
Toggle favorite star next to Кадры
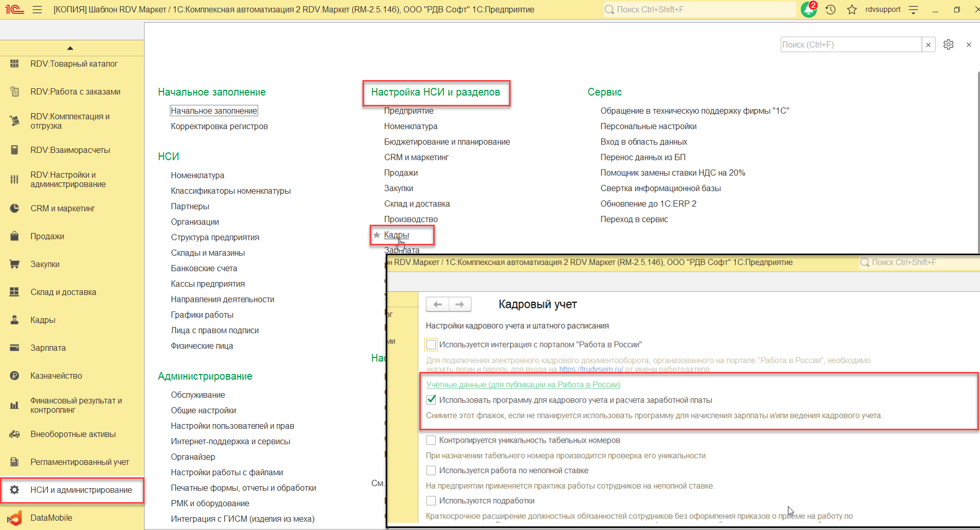376,235
